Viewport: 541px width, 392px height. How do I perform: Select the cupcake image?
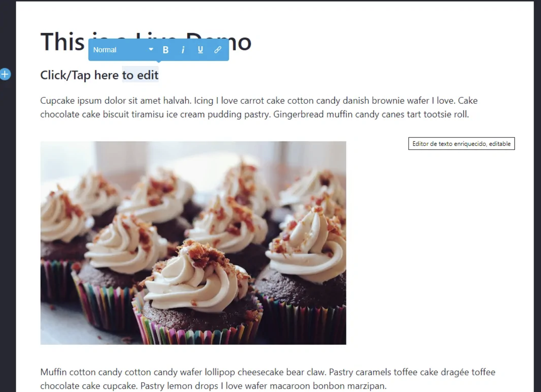(193, 243)
